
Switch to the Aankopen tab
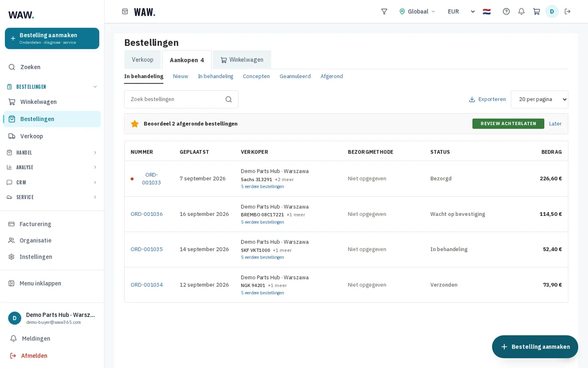187,60
